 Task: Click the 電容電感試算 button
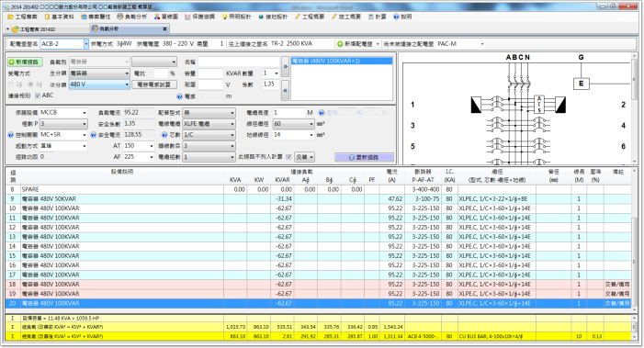[x=154, y=84]
